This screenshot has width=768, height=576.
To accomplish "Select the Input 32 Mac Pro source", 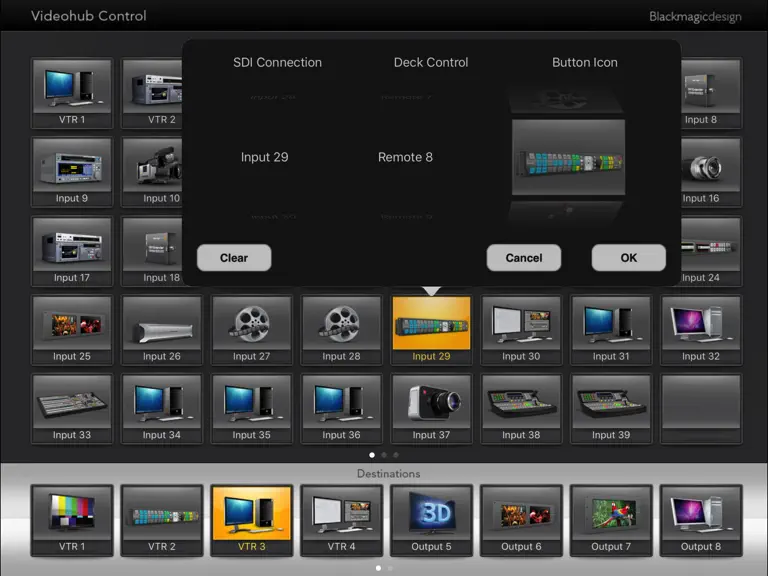I will pyautogui.click(x=701, y=330).
